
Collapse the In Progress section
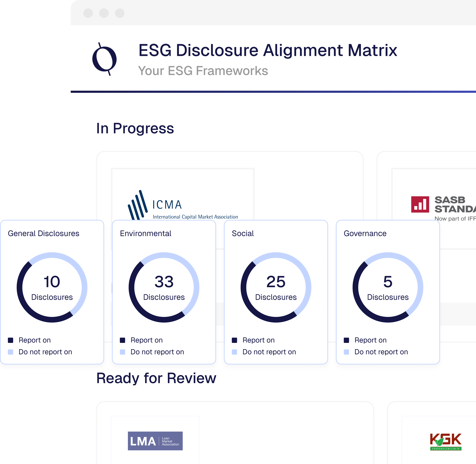pos(135,128)
